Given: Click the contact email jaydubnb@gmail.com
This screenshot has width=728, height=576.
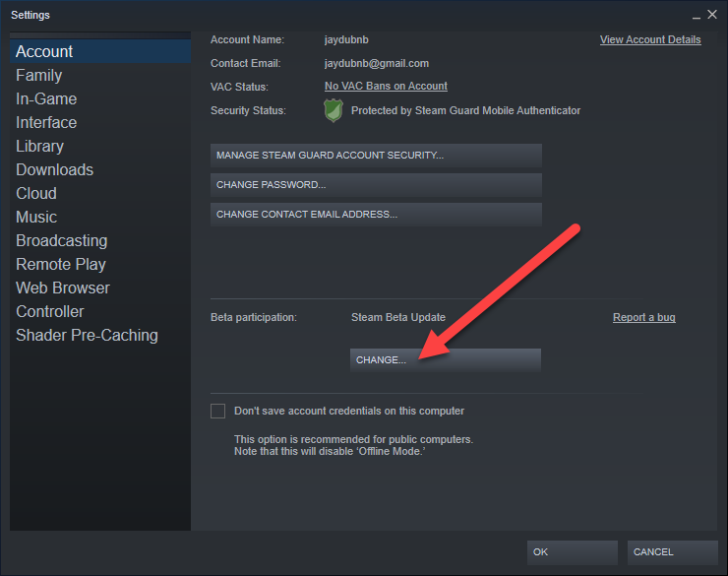Looking at the screenshot, I should point(377,63).
